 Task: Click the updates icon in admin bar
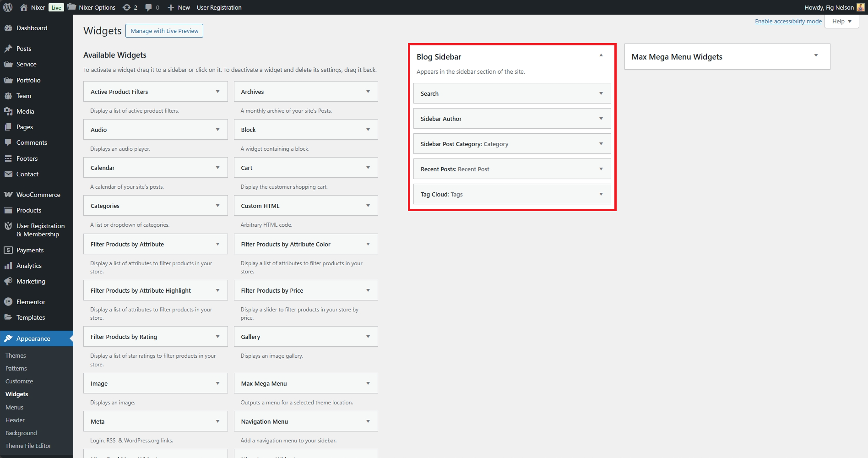[x=126, y=7]
